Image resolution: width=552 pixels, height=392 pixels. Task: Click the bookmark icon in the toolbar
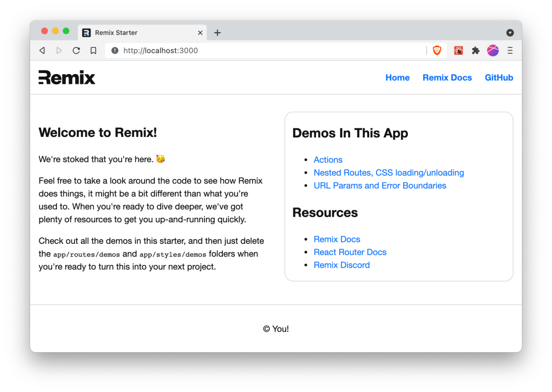[94, 50]
